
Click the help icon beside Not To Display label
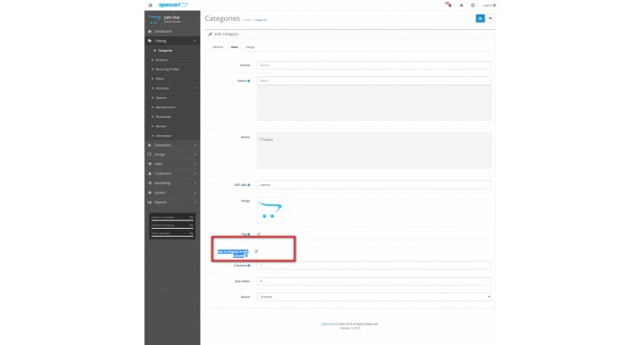coord(246,256)
